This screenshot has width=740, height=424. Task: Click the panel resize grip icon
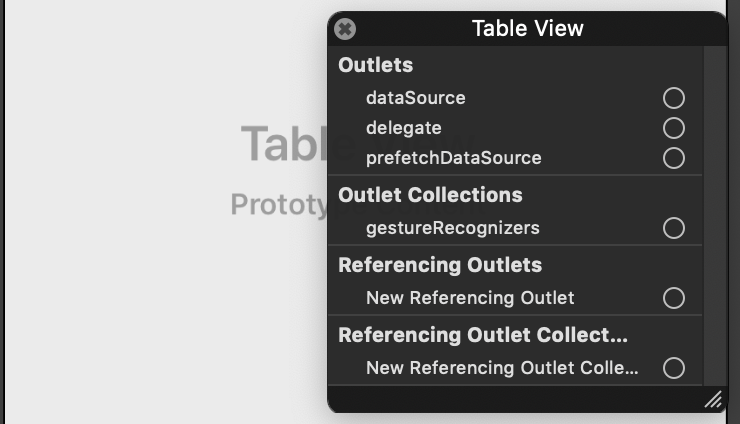point(714,399)
